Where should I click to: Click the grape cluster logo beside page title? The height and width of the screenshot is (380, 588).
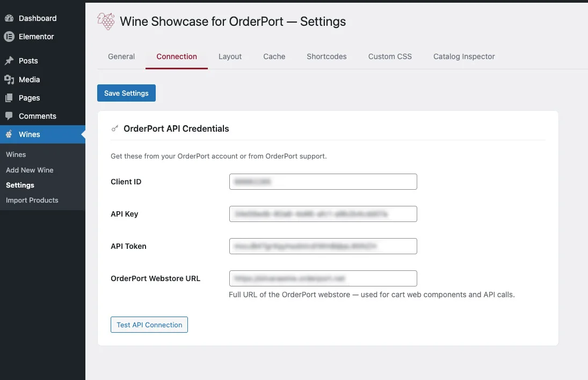point(106,21)
